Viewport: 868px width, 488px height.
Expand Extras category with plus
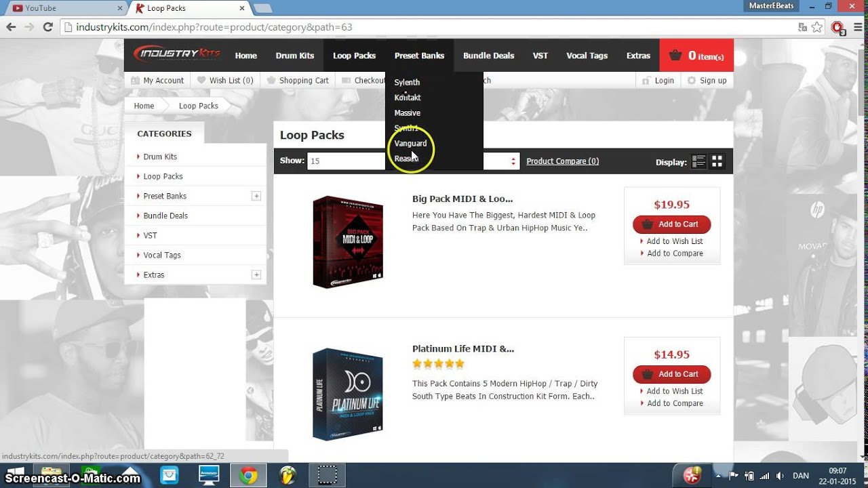tap(256, 274)
